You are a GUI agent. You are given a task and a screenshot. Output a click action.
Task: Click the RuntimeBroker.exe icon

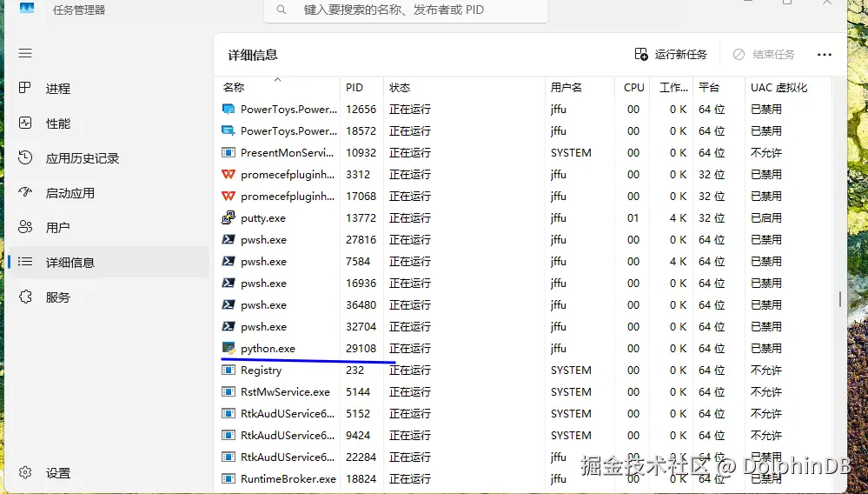pos(228,478)
